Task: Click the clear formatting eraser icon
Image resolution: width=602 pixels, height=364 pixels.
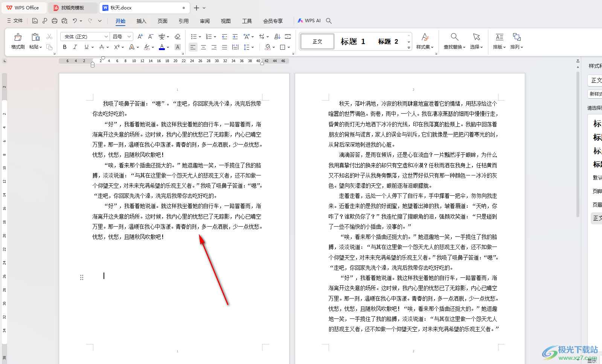Action: pyautogui.click(x=178, y=37)
